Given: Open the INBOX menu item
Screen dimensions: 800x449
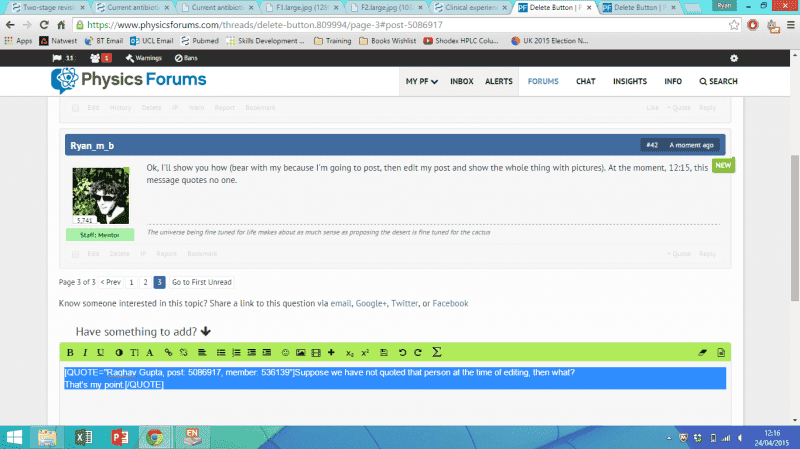Looking at the screenshot, I should click(x=462, y=81).
